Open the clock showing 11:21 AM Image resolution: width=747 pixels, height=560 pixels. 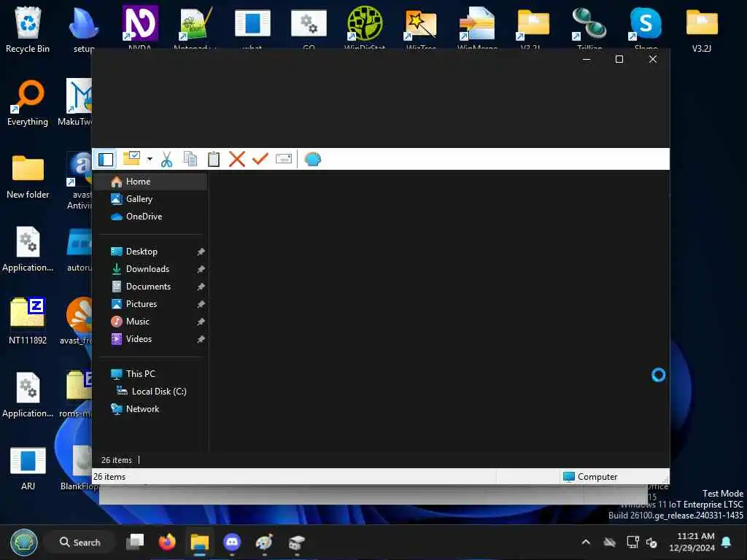tap(692, 542)
